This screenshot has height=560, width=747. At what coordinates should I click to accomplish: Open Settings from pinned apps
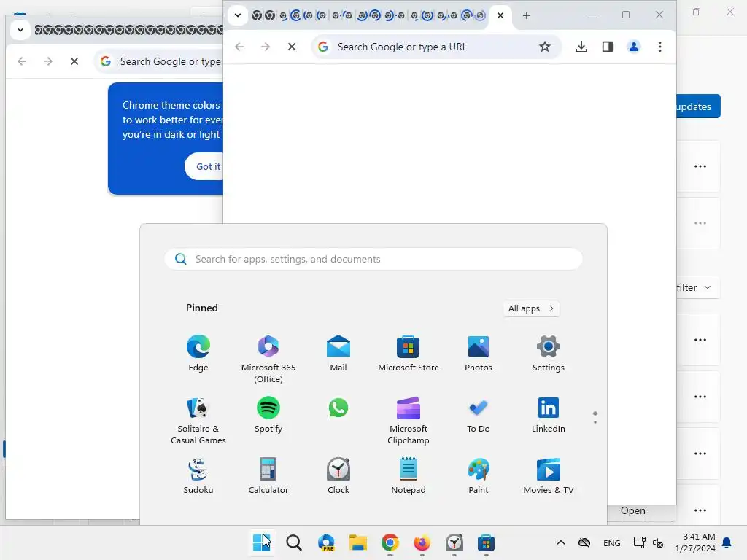(x=549, y=354)
